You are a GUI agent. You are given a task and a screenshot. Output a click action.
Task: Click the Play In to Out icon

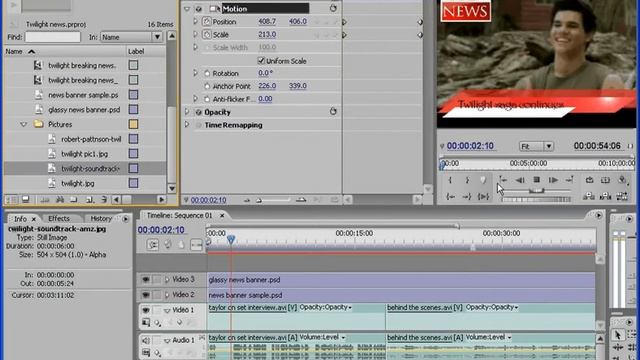click(x=483, y=197)
